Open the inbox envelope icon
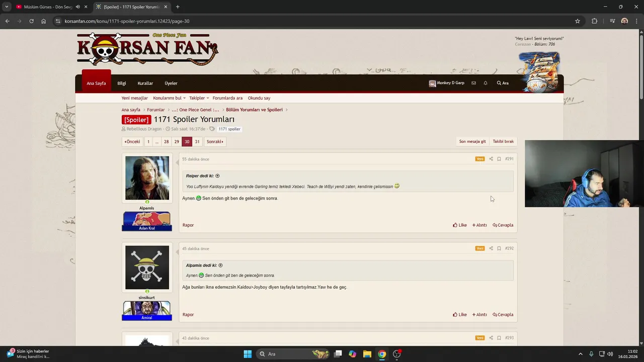644x362 pixels. [x=473, y=83]
